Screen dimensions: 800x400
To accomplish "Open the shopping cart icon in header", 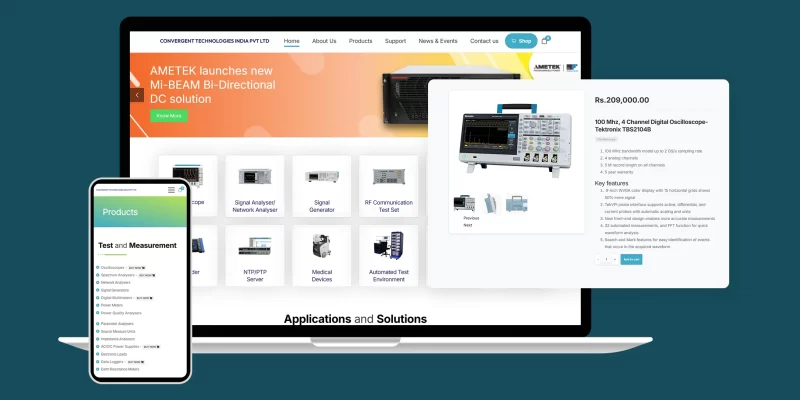I will coord(545,41).
